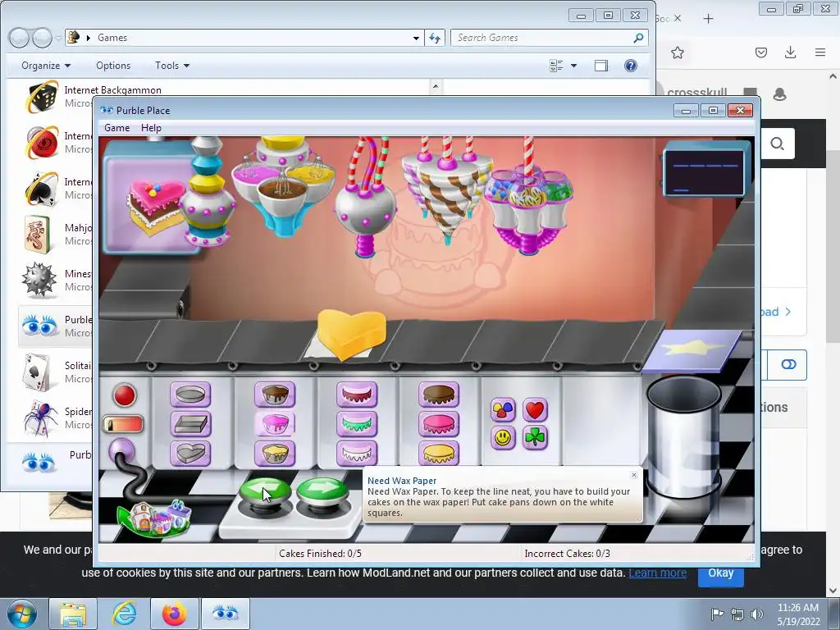Open Firefox downloads arrow icon
840x630 pixels.
point(790,52)
